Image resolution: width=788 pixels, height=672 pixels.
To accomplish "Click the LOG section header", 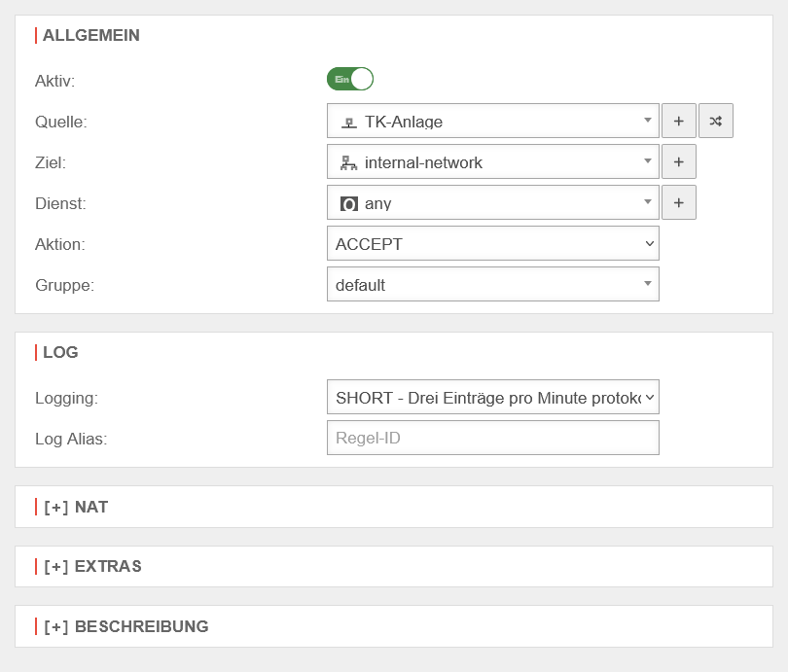I will point(60,353).
